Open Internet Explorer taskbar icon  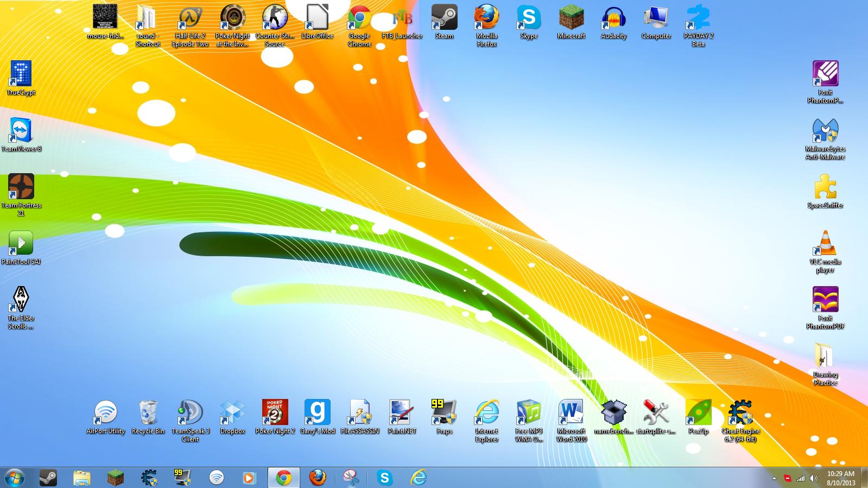419,478
